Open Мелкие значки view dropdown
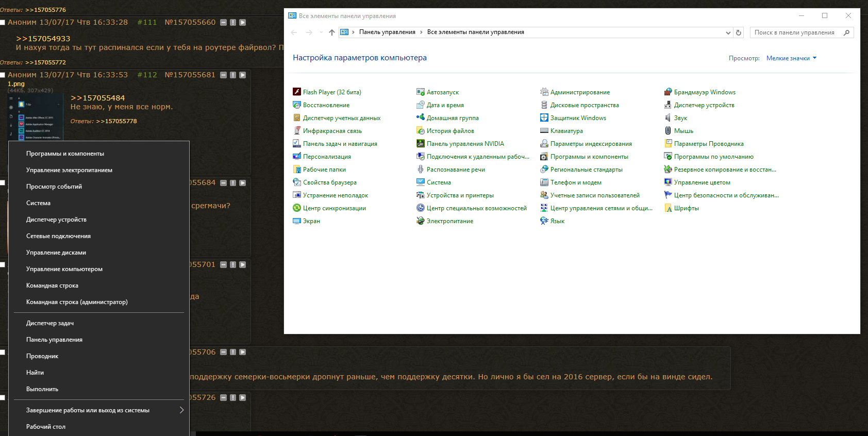Viewport: 868px width, 436px height. click(x=791, y=58)
